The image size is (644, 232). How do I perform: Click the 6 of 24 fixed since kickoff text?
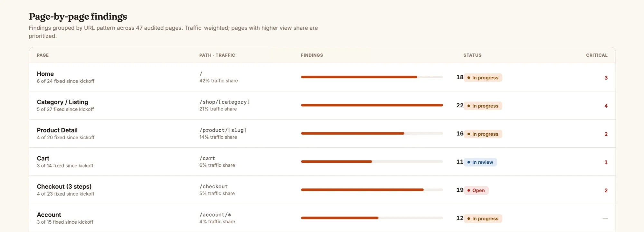(65, 81)
